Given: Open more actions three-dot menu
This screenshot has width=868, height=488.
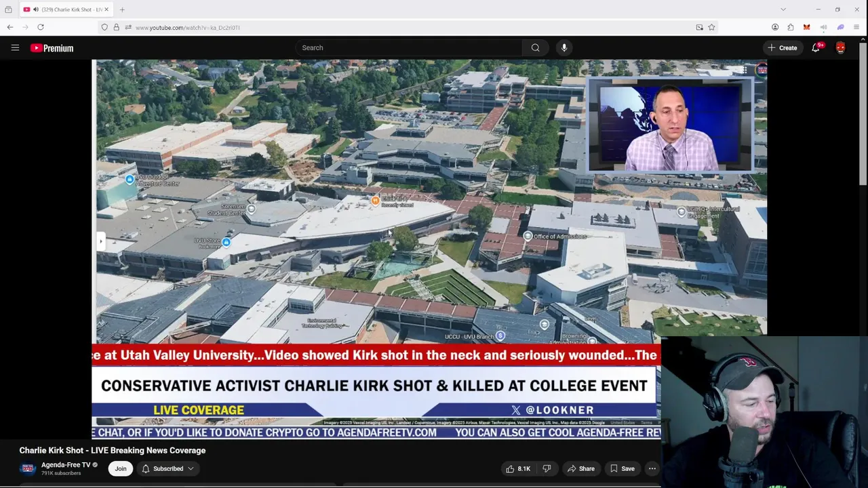Looking at the screenshot, I should 652,468.
